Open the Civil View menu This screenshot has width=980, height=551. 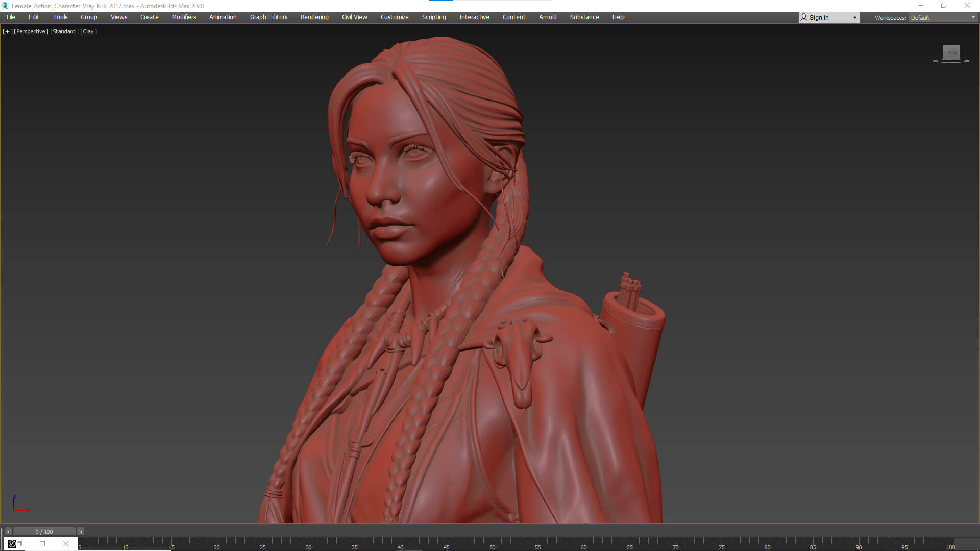coord(355,17)
